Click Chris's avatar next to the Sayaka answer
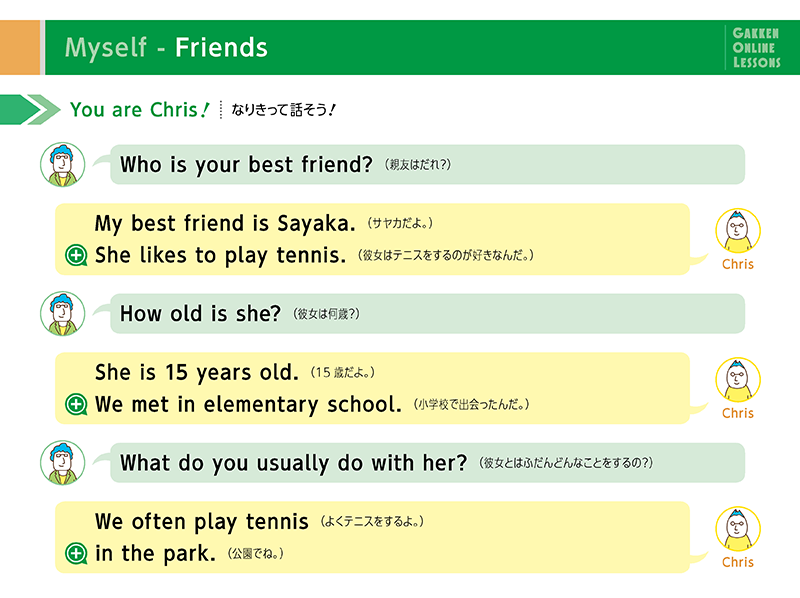Viewport: 800px width, 598px height. (737, 231)
